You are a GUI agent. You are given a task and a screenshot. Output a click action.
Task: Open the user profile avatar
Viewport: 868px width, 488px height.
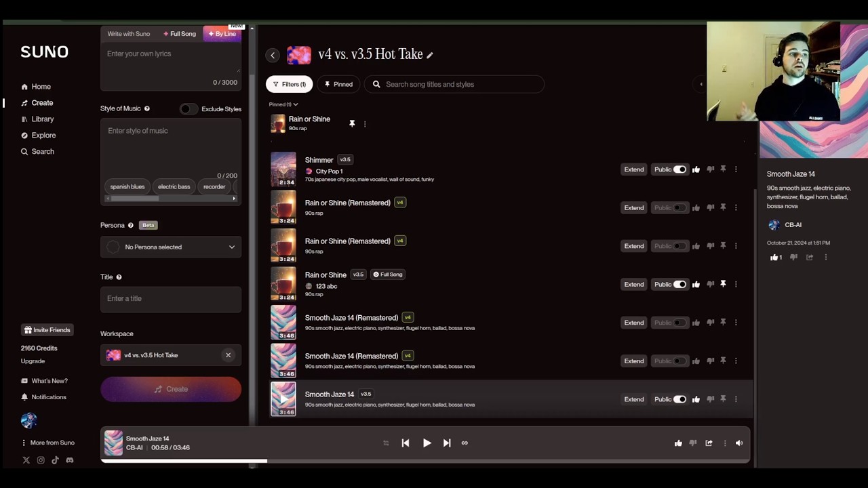(28, 421)
